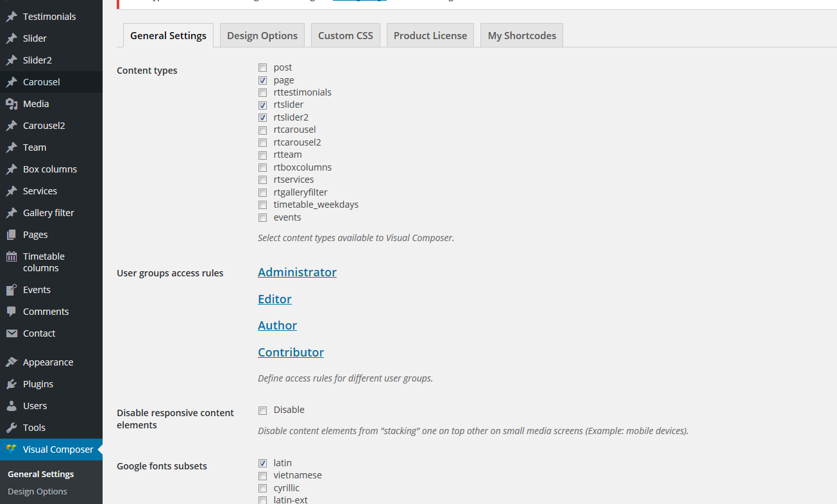The height and width of the screenshot is (504, 837).
Task: Click the Media icon in sidebar
Action: (x=12, y=104)
